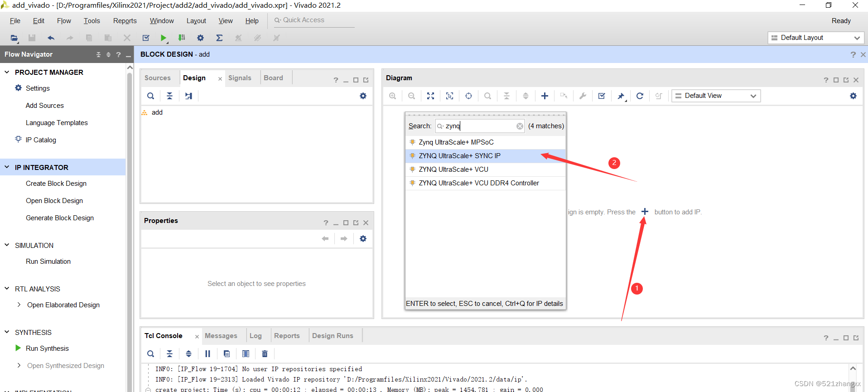
Task: Collapse PROJECT MANAGER section
Action: point(7,72)
